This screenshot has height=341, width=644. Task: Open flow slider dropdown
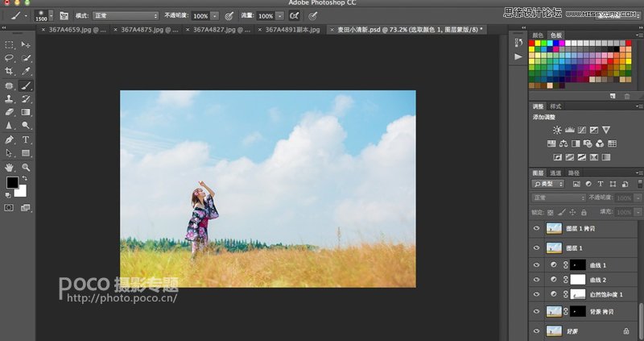tap(279, 16)
